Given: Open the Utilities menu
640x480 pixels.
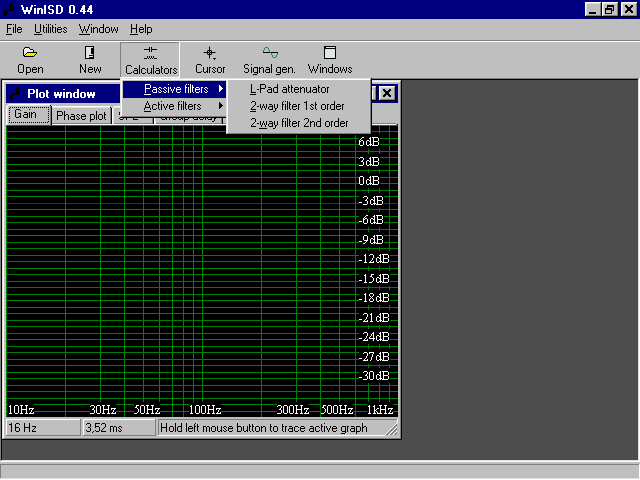Looking at the screenshot, I should 51,29.
